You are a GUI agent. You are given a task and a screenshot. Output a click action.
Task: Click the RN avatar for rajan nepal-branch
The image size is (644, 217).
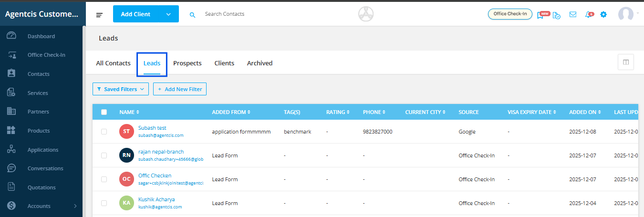(x=126, y=155)
